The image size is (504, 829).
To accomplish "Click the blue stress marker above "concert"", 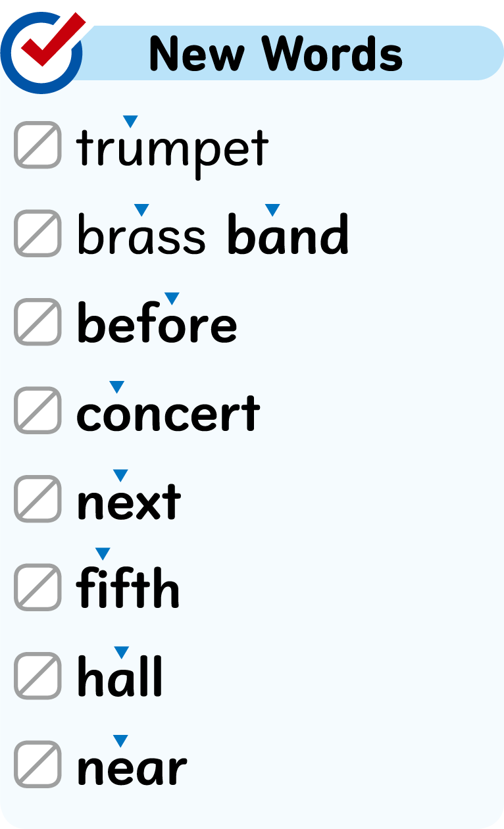I will click(x=116, y=387).
